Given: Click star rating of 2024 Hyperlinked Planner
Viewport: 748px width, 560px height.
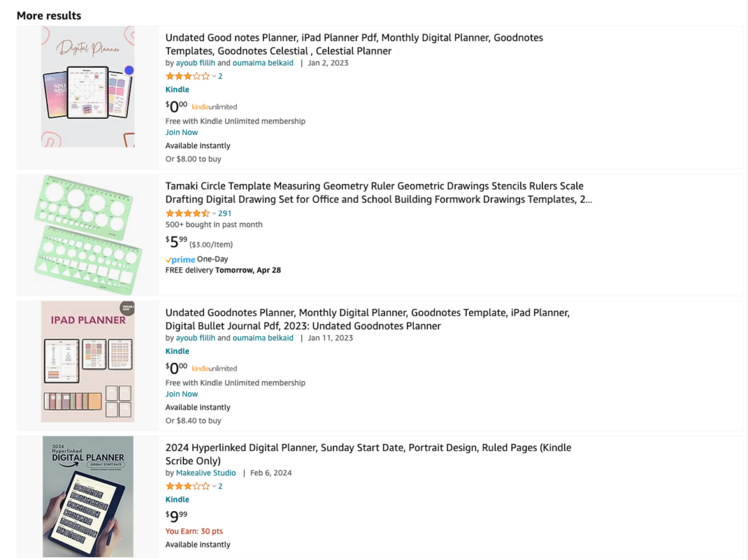Looking at the screenshot, I should point(188,486).
